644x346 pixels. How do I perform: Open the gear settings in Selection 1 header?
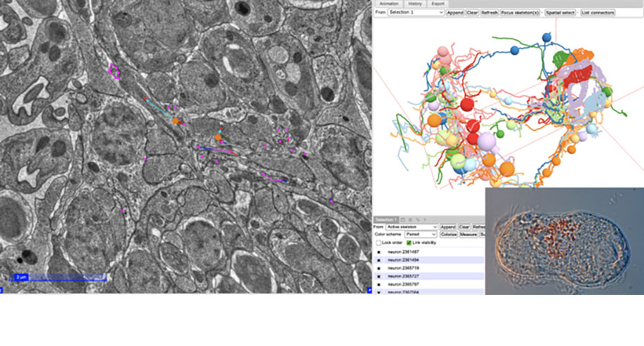pyautogui.click(x=409, y=219)
